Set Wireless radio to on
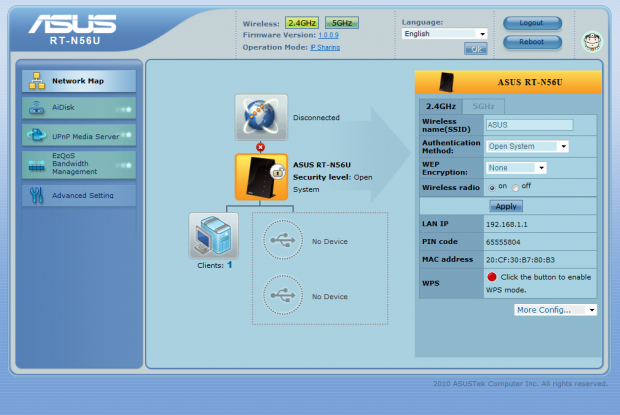Screen dimensions: 620x415 pos(492,188)
